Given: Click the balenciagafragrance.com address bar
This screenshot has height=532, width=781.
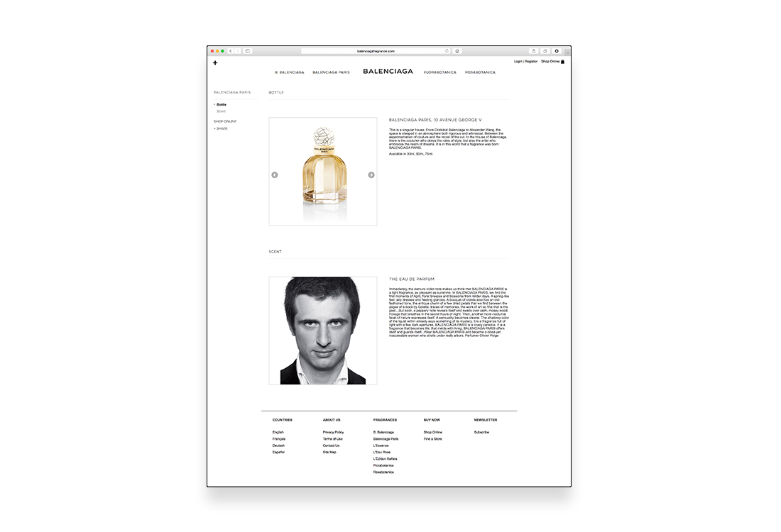Looking at the screenshot, I should pyautogui.click(x=376, y=51).
